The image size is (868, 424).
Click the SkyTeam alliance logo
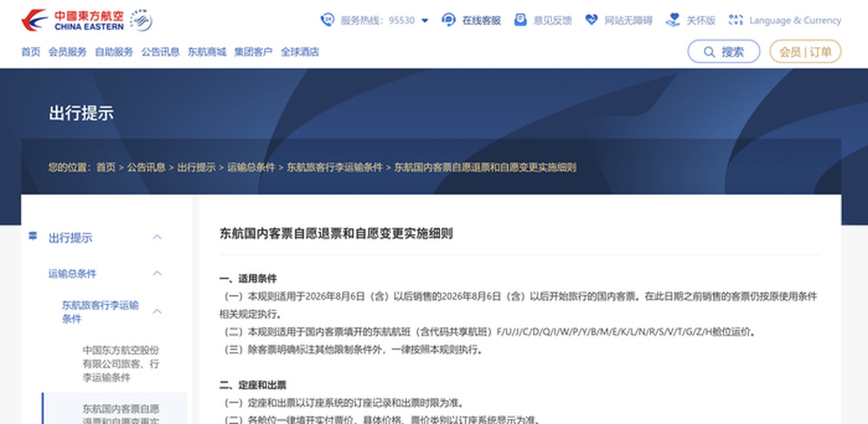tap(141, 21)
